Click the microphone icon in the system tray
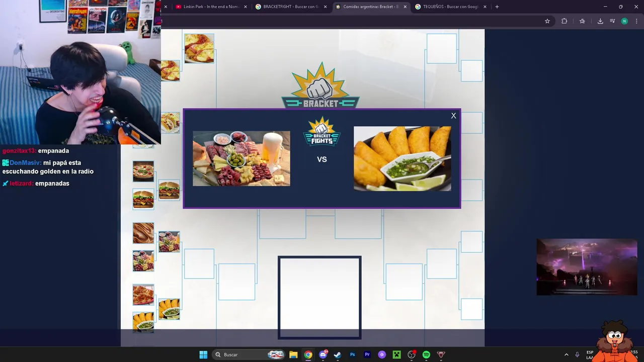The image size is (644, 362). coord(577,354)
